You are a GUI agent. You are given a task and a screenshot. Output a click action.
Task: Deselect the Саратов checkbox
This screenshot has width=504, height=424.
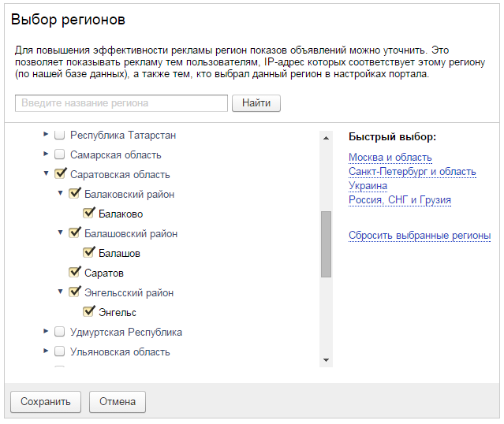coord(74,273)
